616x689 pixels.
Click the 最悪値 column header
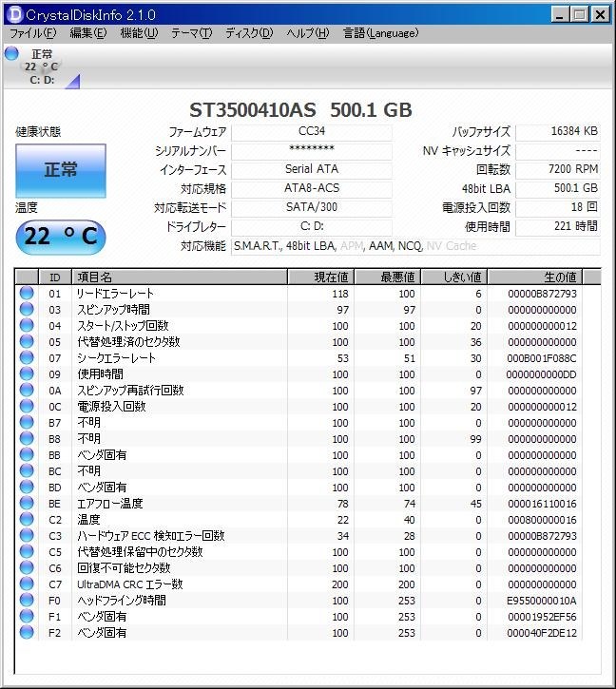pyautogui.click(x=388, y=278)
